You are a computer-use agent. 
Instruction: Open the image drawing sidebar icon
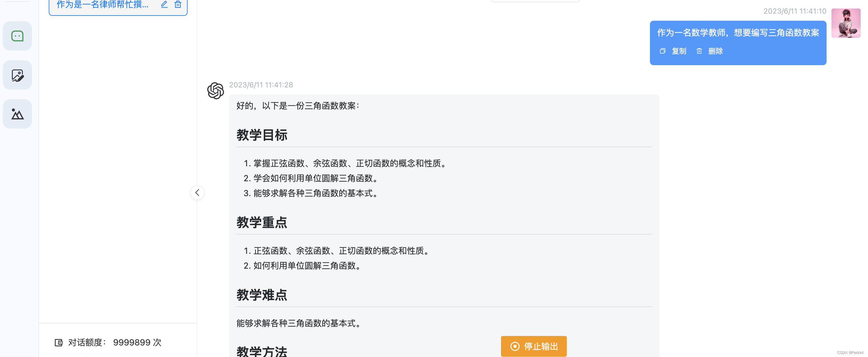point(18,75)
